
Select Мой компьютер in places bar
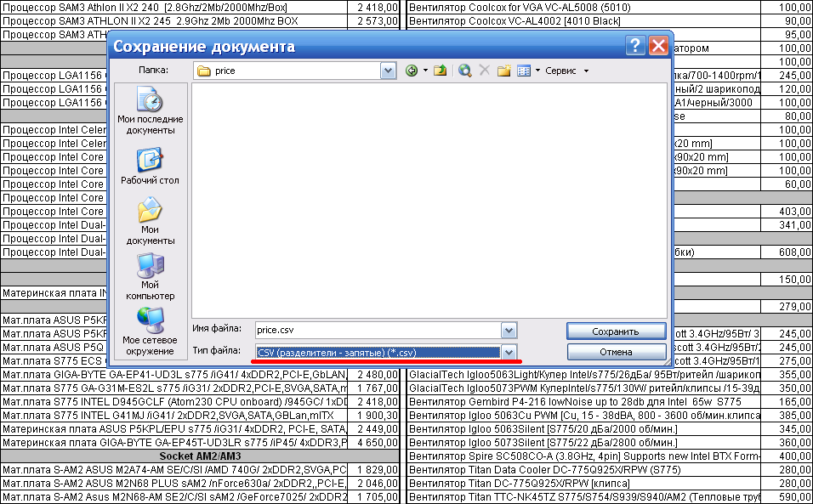(151, 277)
